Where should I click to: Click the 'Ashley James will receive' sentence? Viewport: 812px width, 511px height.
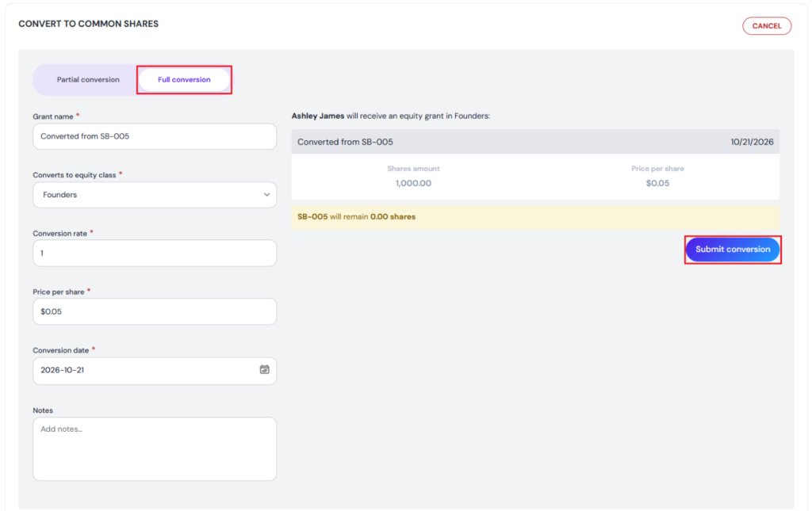(x=390, y=116)
